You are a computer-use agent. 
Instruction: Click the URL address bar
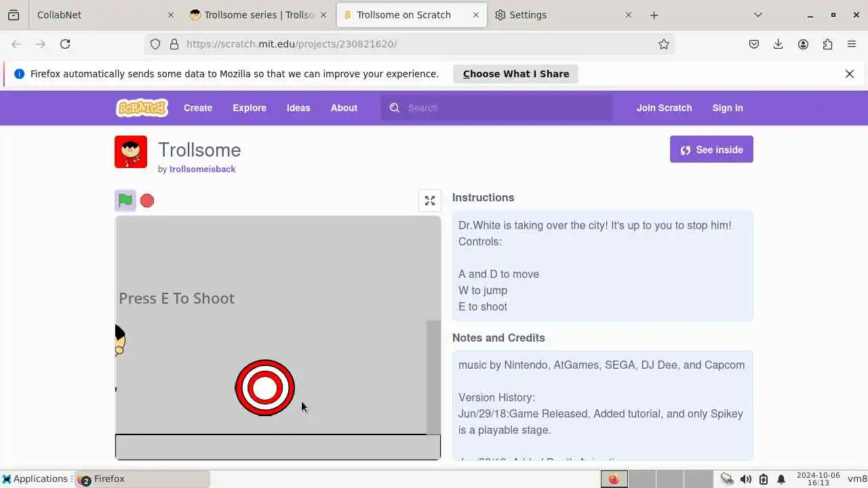(410, 44)
